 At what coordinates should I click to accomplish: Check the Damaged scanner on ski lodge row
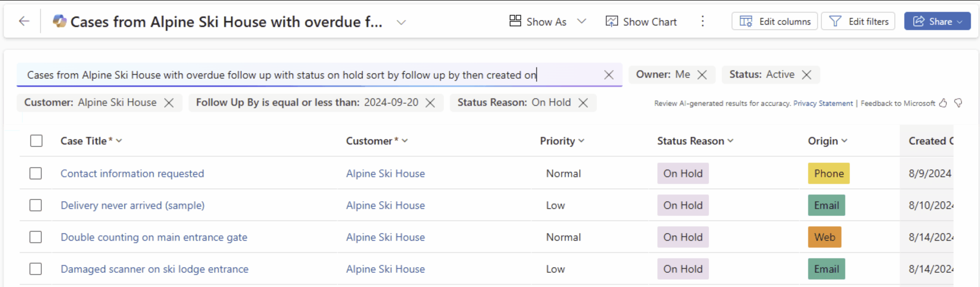pos(36,269)
